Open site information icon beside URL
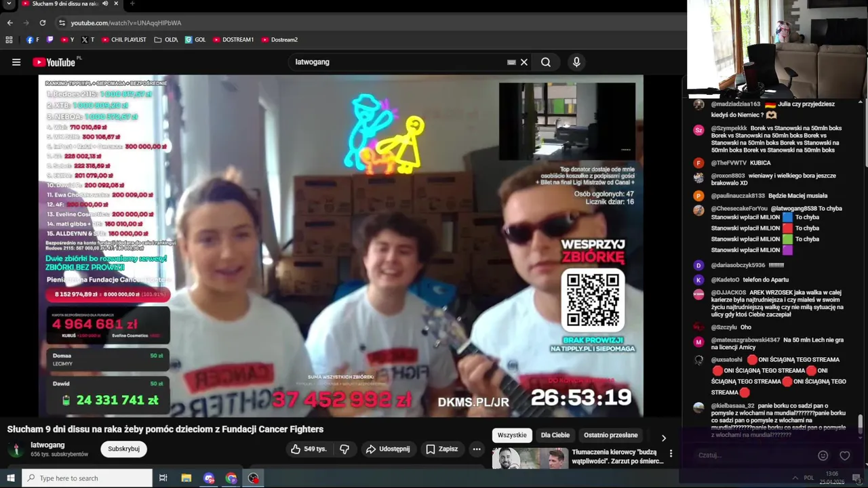This screenshot has width=868, height=488. point(62,22)
